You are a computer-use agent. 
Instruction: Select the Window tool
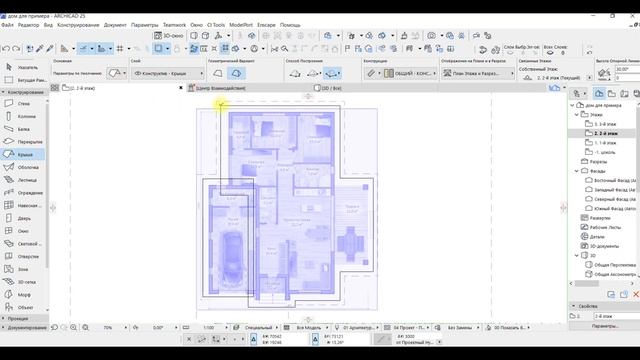click(23, 231)
